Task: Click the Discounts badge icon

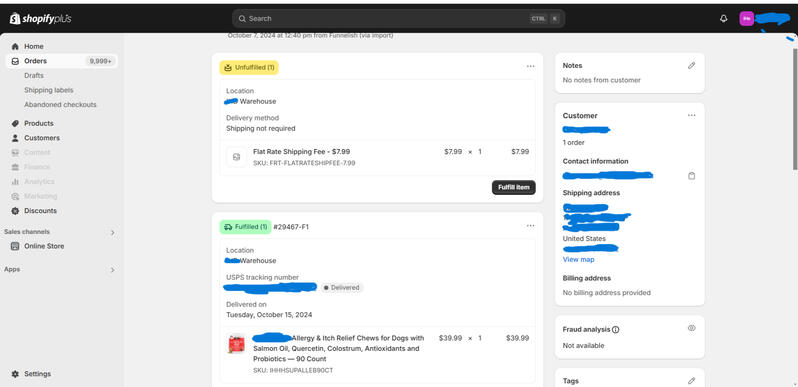Action: coord(15,211)
